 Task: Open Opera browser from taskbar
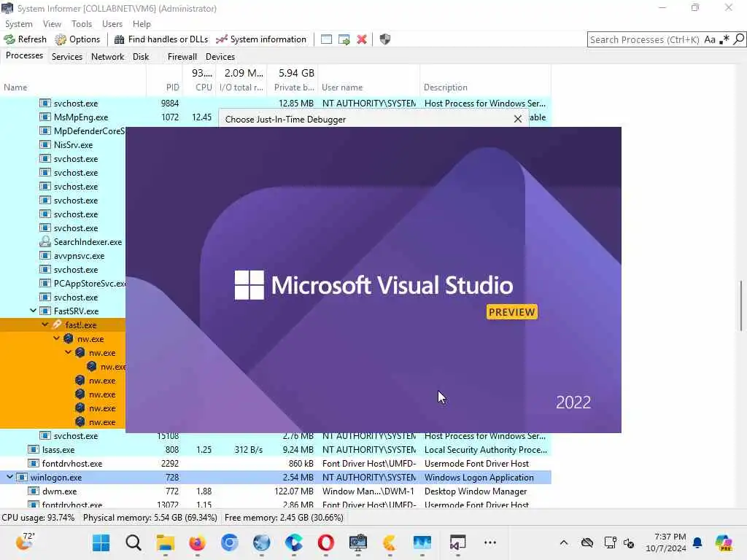(x=326, y=542)
